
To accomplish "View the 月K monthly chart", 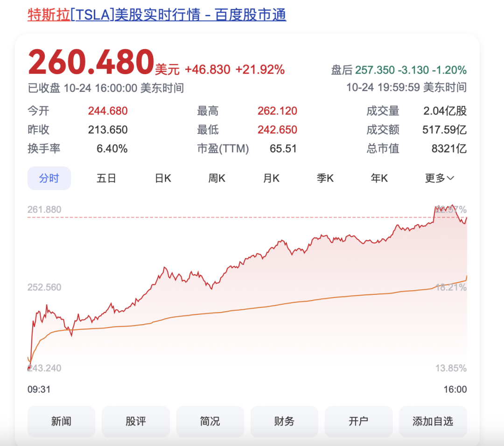I will click(x=271, y=178).
